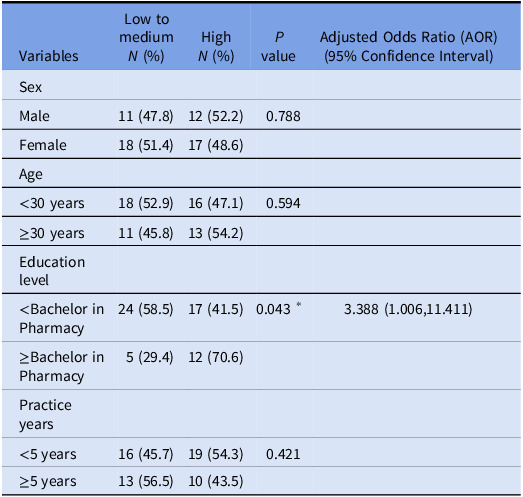Select the 'Male' row label

[x=34, y=116]
